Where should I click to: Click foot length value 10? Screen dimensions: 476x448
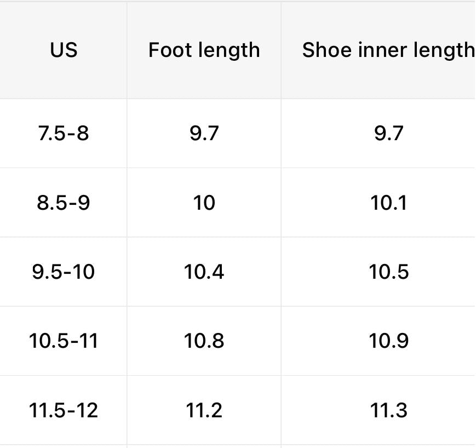[204, 203]
